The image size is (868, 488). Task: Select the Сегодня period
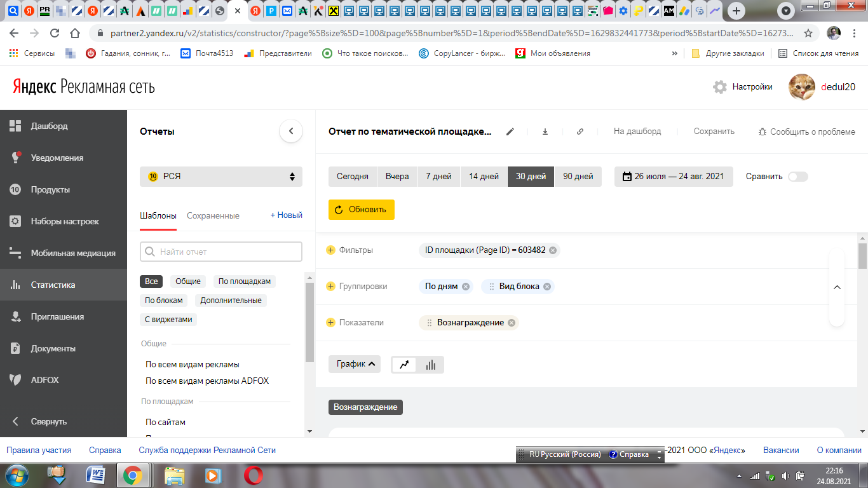click(x=353, y=177)
